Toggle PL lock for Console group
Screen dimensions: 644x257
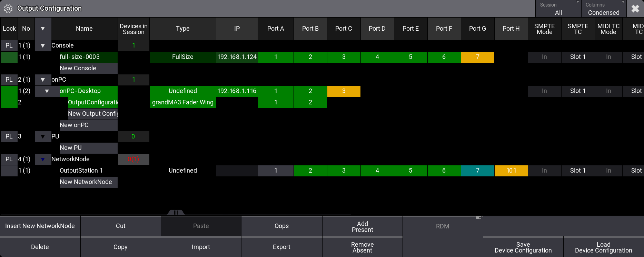point(9,45)
